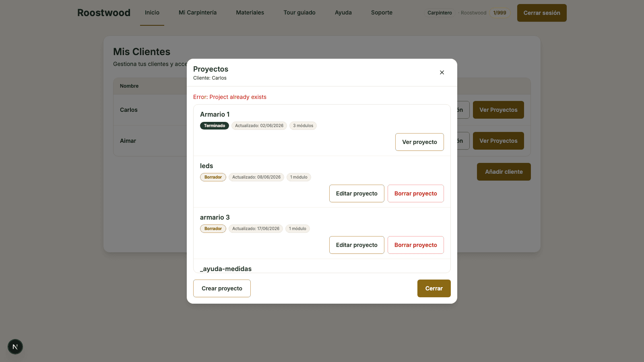Start the Tour guiado
644x362 pixels.
[x=299, y=13]
